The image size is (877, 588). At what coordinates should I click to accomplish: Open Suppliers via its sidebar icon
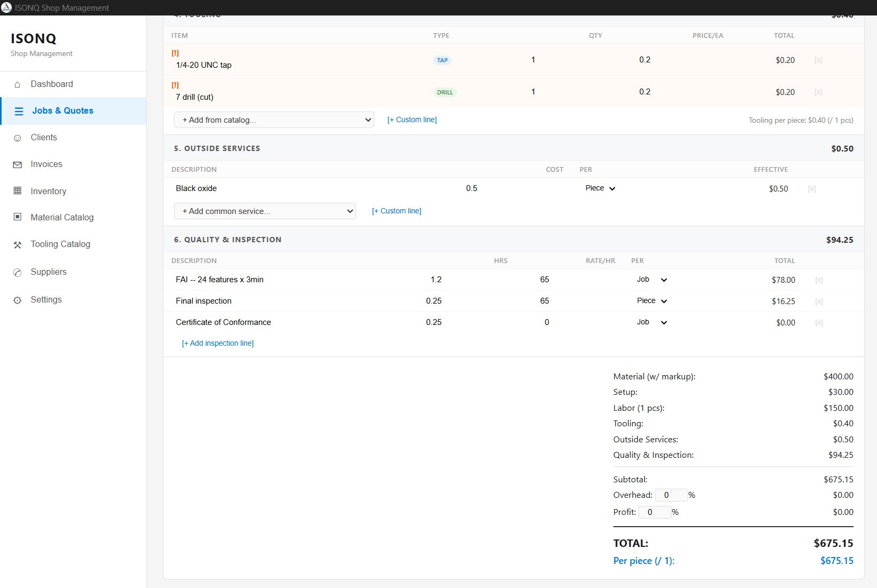click(x=18, y=272)
